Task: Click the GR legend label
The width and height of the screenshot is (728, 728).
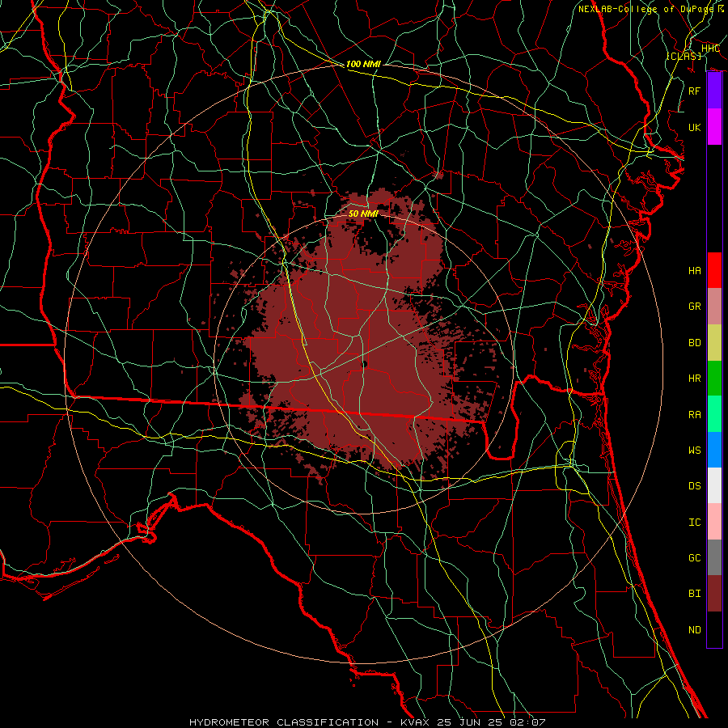Action: [x=695, y=307]
